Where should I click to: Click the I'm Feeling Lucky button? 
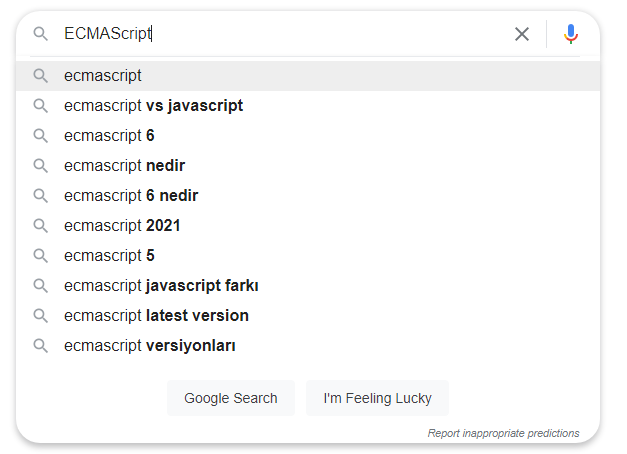point(377,398)
